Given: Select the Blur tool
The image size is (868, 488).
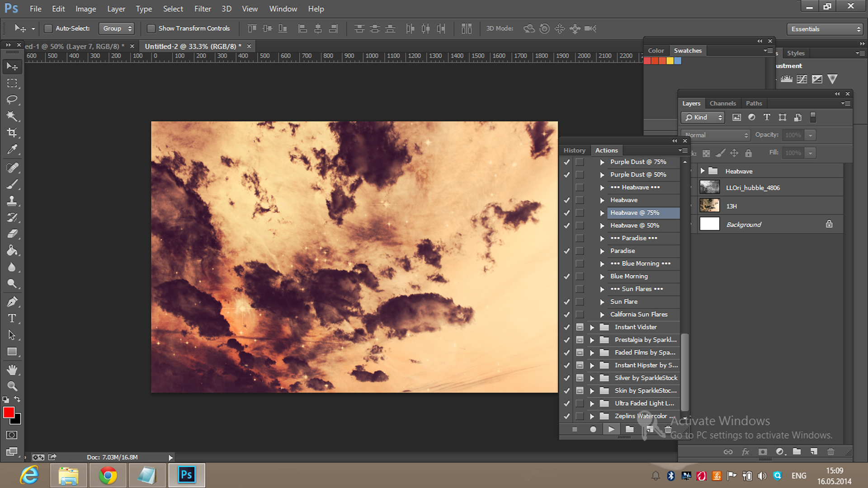Looking at the screenshot, I should click(12, 267).
